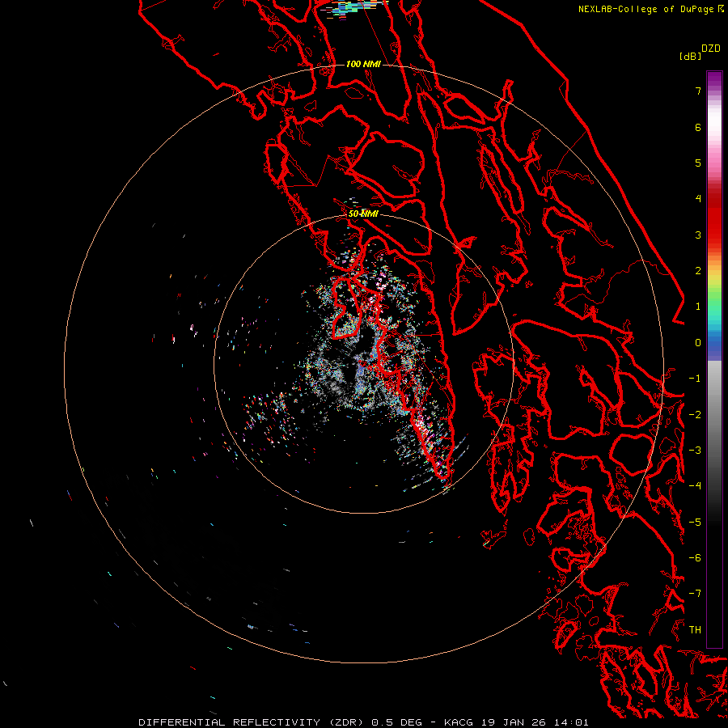Click the 6 value on color scale
The image size is (728, 728).
tap(698, 127)
